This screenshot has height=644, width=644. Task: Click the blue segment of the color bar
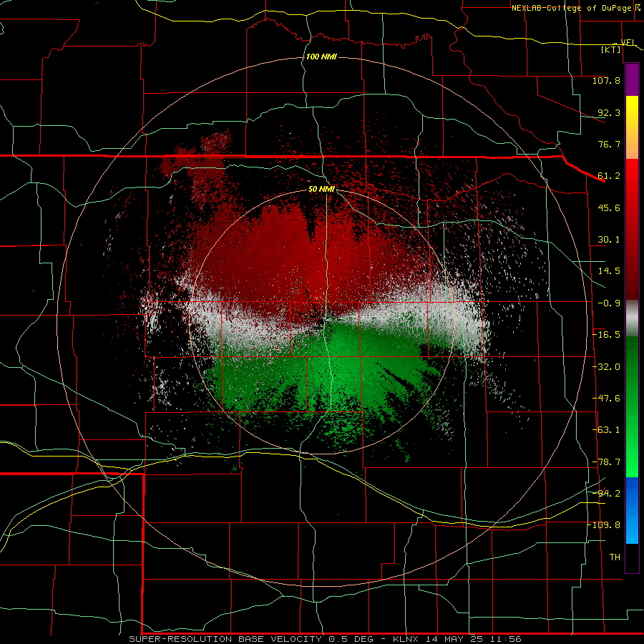click(x=632, y=510)
